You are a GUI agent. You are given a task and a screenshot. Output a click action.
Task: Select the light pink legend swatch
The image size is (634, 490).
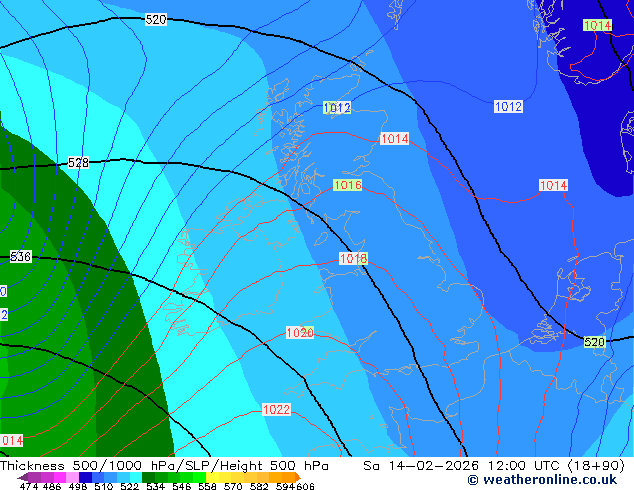pos(72,477)
